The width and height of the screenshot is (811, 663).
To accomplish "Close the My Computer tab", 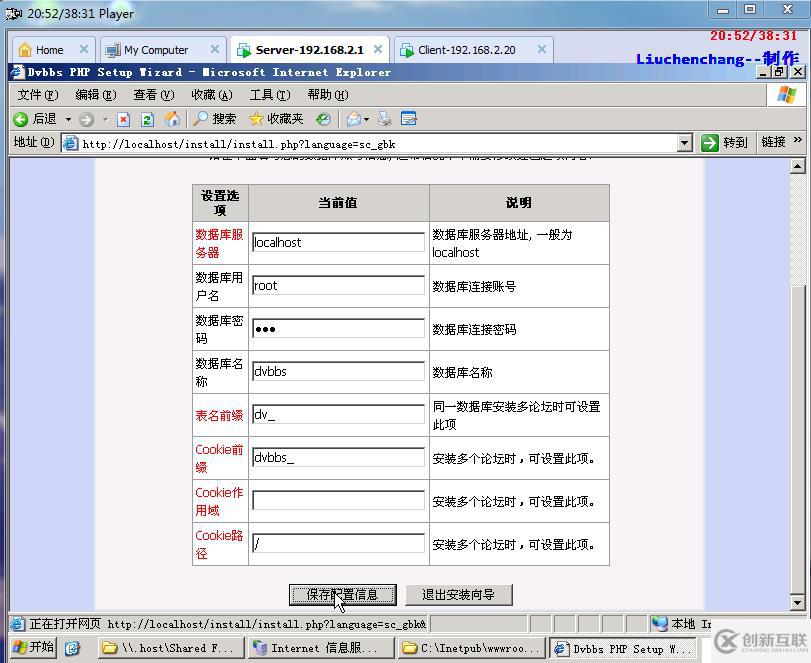I will click(215, 49).
